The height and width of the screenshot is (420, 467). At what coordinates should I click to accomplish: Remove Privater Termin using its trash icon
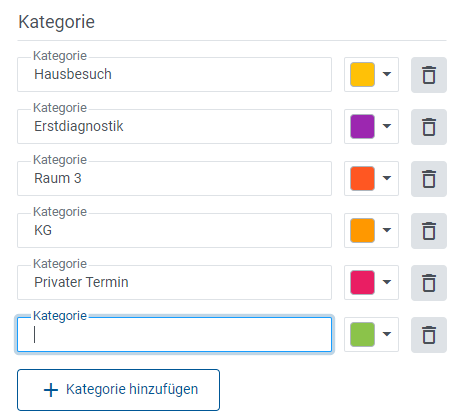tap(429, 283)
